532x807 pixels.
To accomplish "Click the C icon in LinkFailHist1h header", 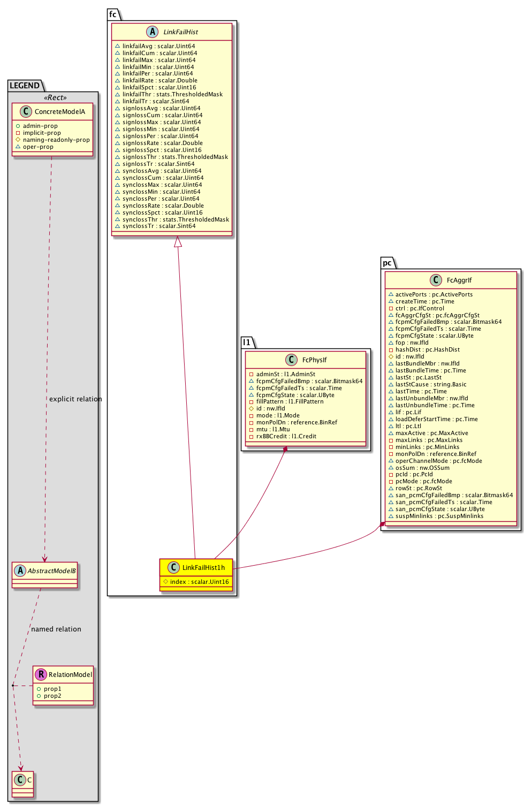I will point(173,568).
